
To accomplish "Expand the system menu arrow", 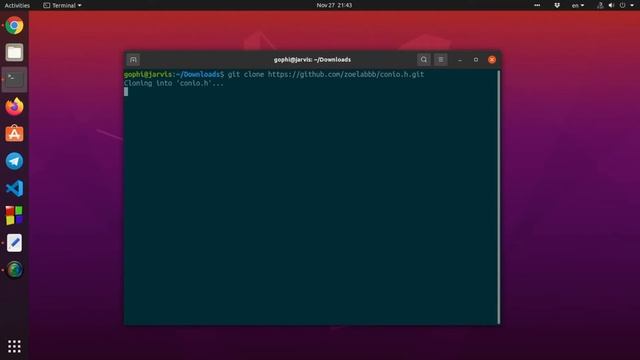I will 632,5.
